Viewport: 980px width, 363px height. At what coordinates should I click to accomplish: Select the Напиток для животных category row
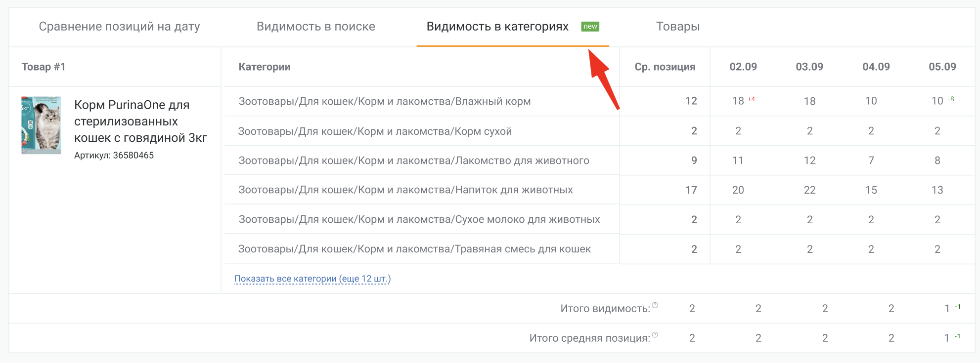click(422, 190)
